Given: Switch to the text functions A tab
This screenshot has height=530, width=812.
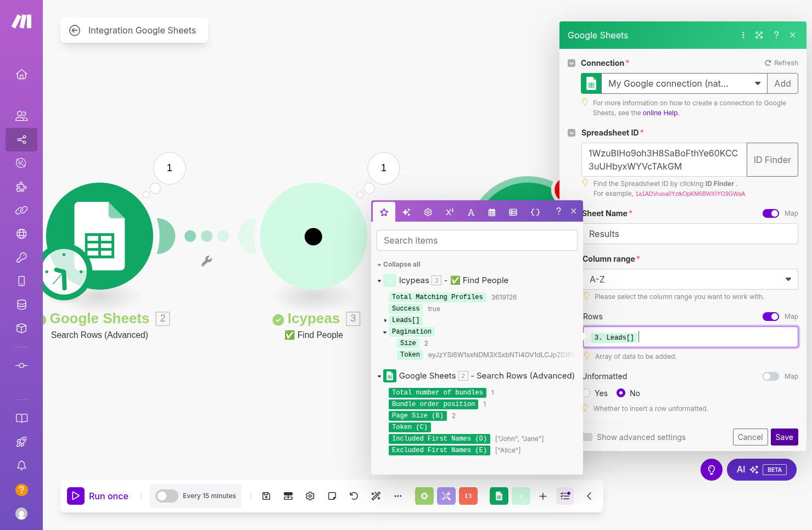Looking at the screenshot, I should coord(471,212).
